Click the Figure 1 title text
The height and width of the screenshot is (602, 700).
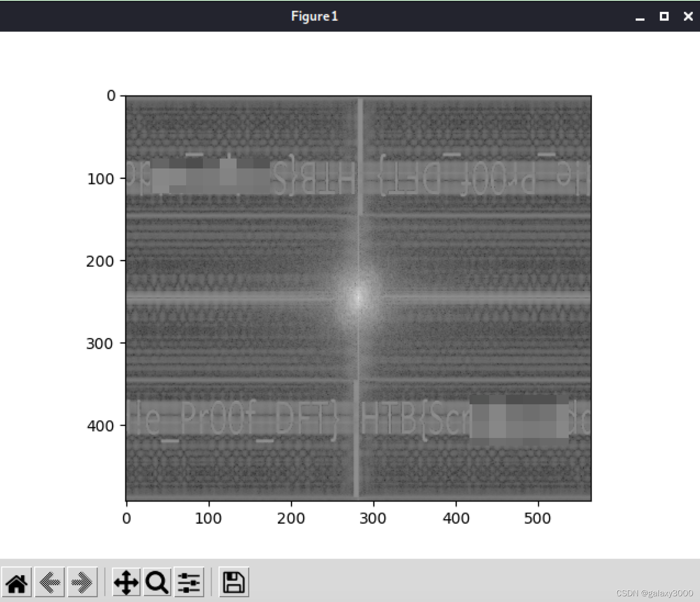coord(315,16)
